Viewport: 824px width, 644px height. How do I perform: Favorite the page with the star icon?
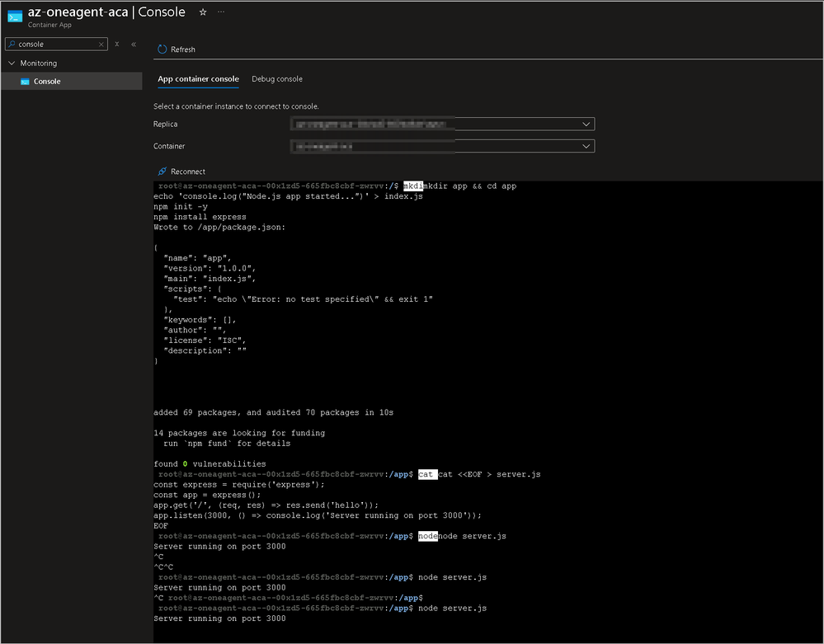tap(203, 12)
